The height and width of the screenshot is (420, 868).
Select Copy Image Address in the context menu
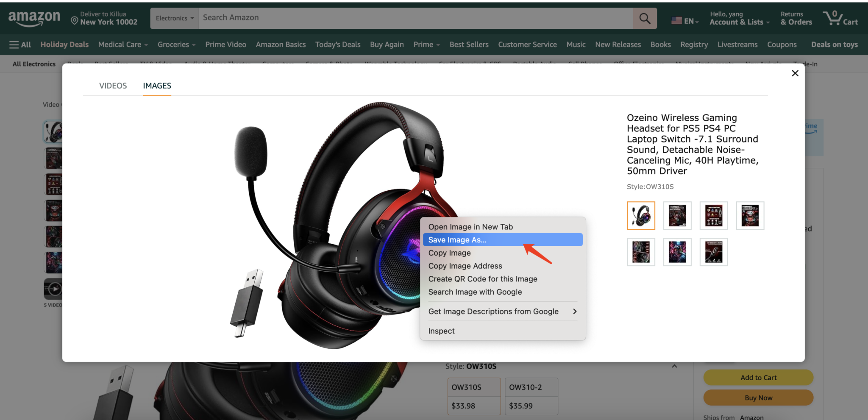point(465,266)
